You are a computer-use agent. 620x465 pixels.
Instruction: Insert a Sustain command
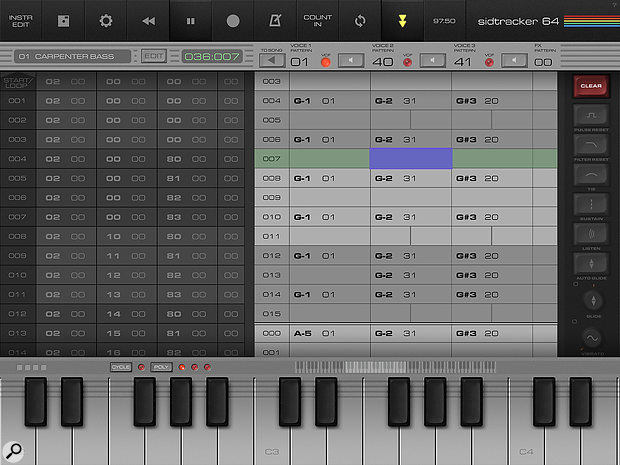click(591, 204)
